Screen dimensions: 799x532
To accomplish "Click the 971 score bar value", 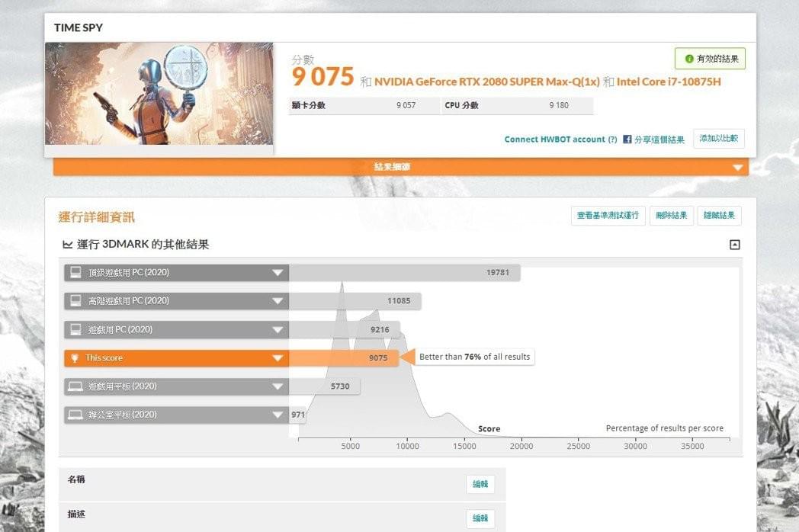I will point(298,415).
